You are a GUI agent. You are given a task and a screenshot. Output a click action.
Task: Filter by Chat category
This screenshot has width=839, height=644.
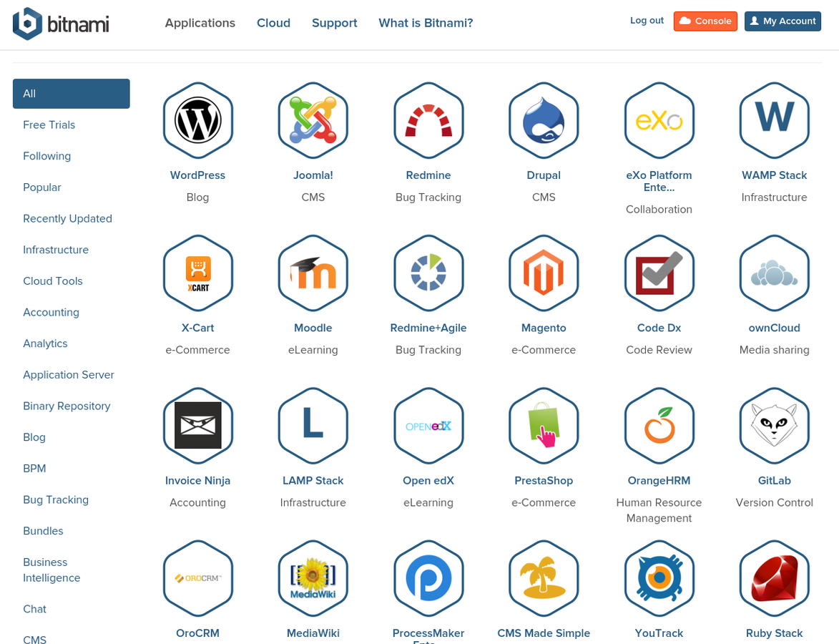point(35,609)
